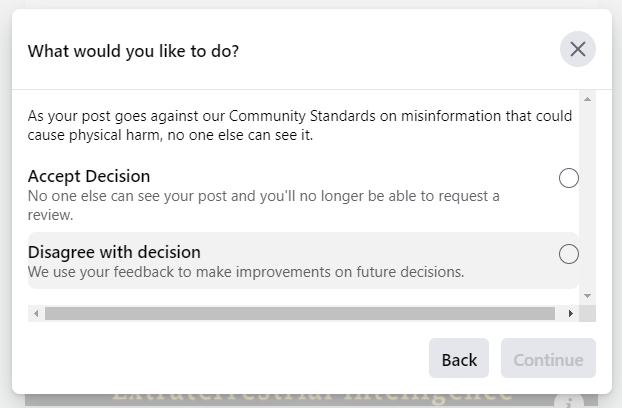
Task: Click the "Accept Decision" bold label text
Action: (x=89, y=177)
